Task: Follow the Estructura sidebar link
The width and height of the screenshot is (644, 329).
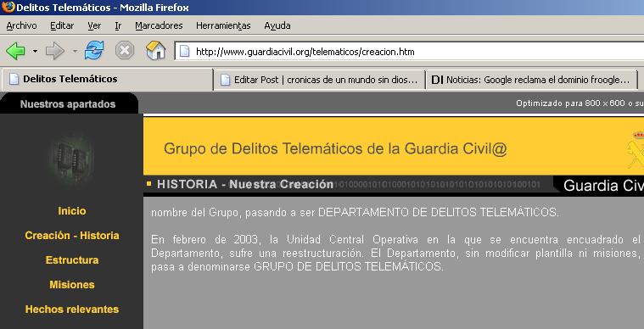Action: click(72, 260)
